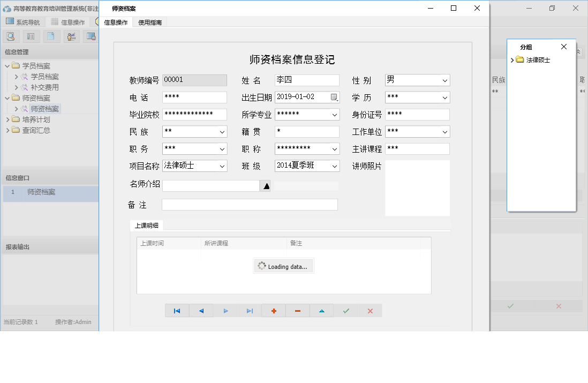Open the report list toolbar icon
This screenshot has width=588, height=383.
click(30, 36)
